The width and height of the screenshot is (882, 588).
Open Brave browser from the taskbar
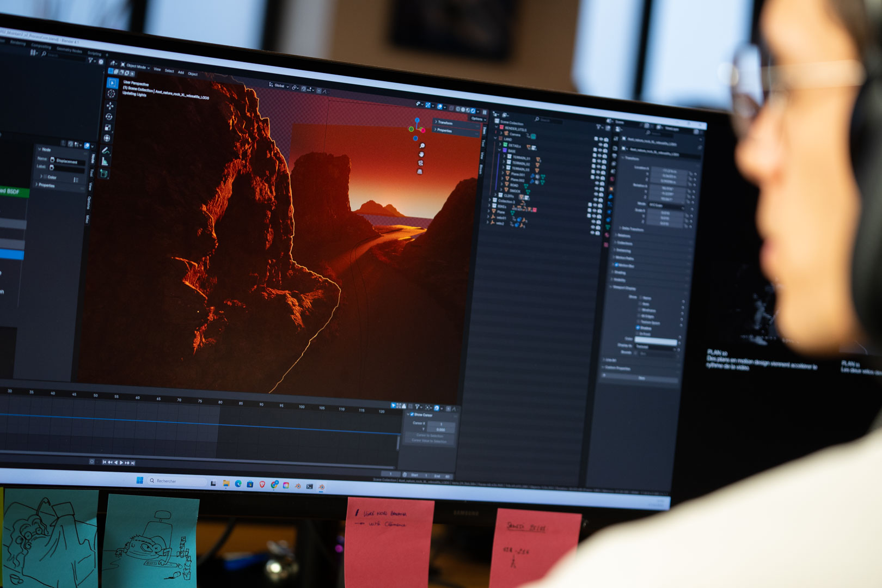pyautogui.click(x=262, y=485)
